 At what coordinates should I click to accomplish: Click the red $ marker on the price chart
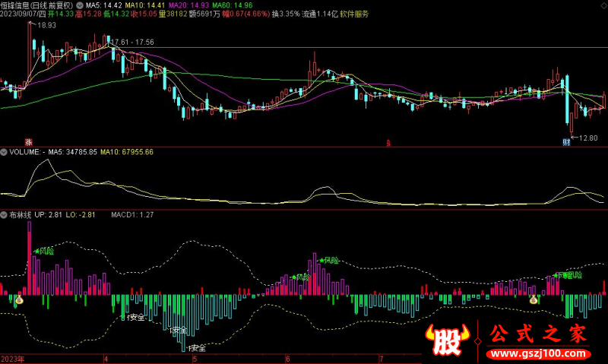[388, 143]
